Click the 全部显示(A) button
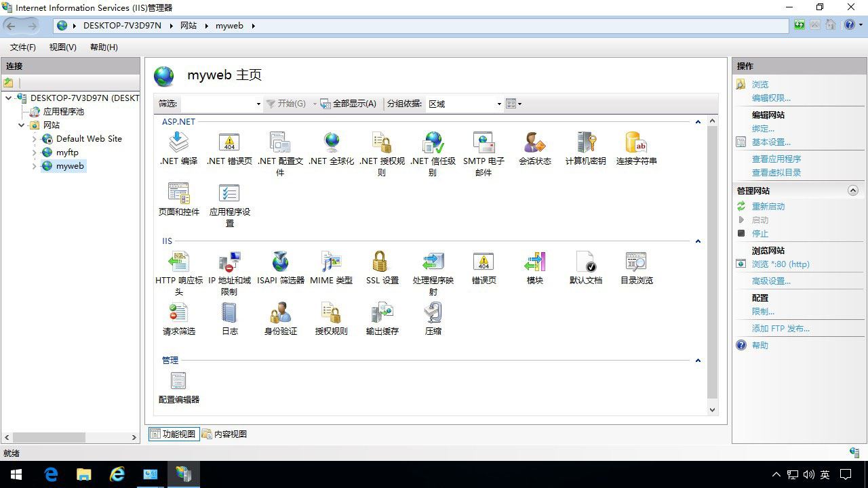Image resolution: width=868 pixels, height=488 pixels. coord(349,104)
